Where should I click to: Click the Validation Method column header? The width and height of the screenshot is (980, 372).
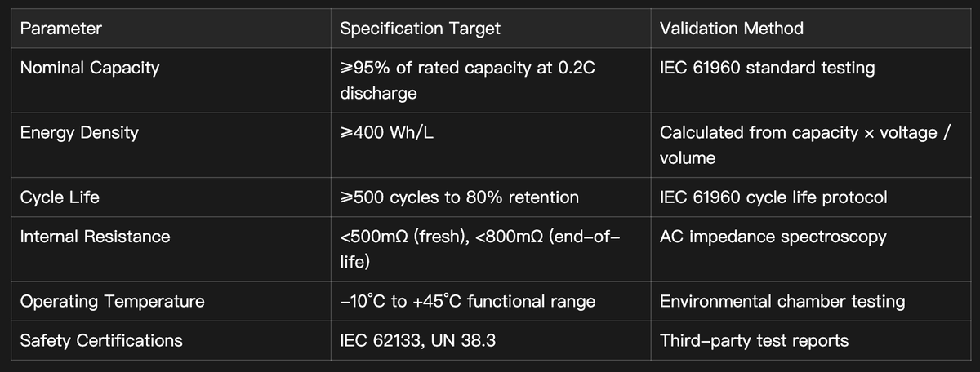(x=731, y=29)
